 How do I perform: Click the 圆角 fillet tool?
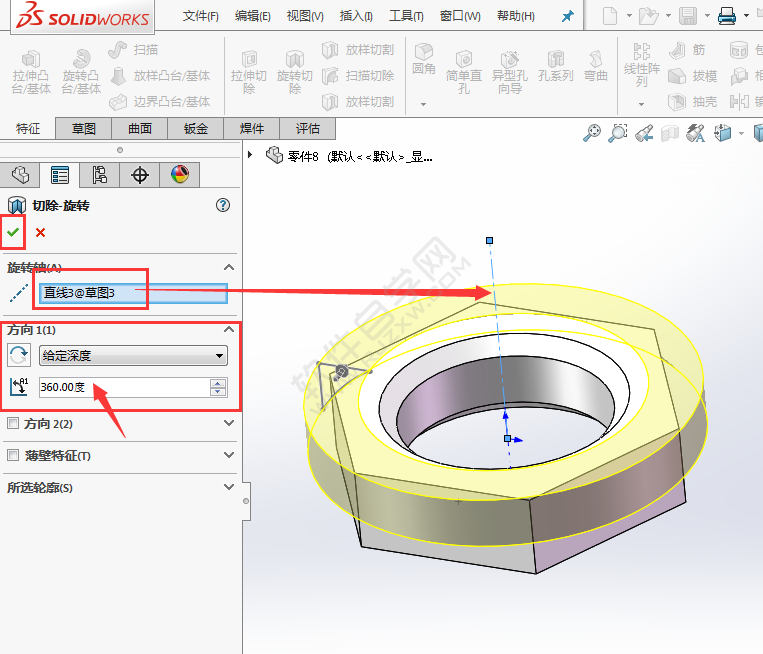pos(423,59)
